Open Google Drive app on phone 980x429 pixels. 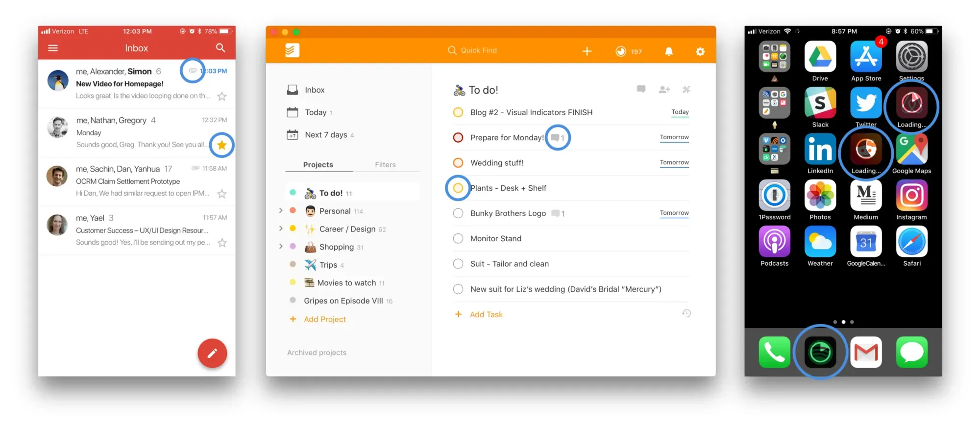tap(820, 57)
